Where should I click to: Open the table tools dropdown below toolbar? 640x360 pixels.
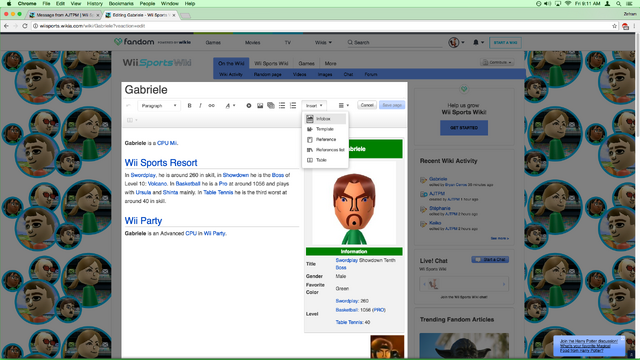[x=132, y=120]
